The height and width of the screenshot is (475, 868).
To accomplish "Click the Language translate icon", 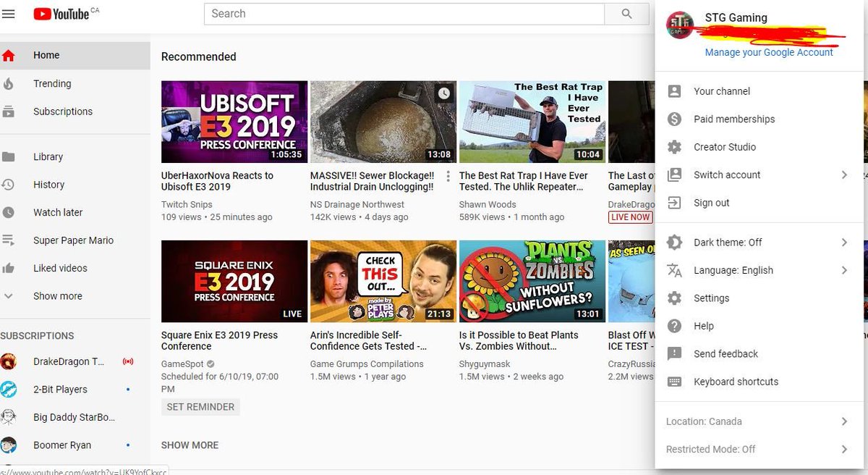I will 674,270.
